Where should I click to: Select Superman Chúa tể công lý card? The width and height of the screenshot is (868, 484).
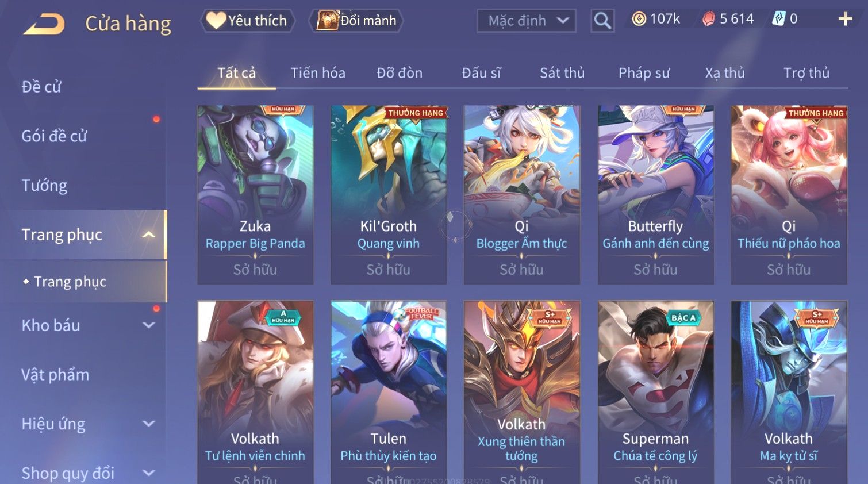(x=655, y=392)
